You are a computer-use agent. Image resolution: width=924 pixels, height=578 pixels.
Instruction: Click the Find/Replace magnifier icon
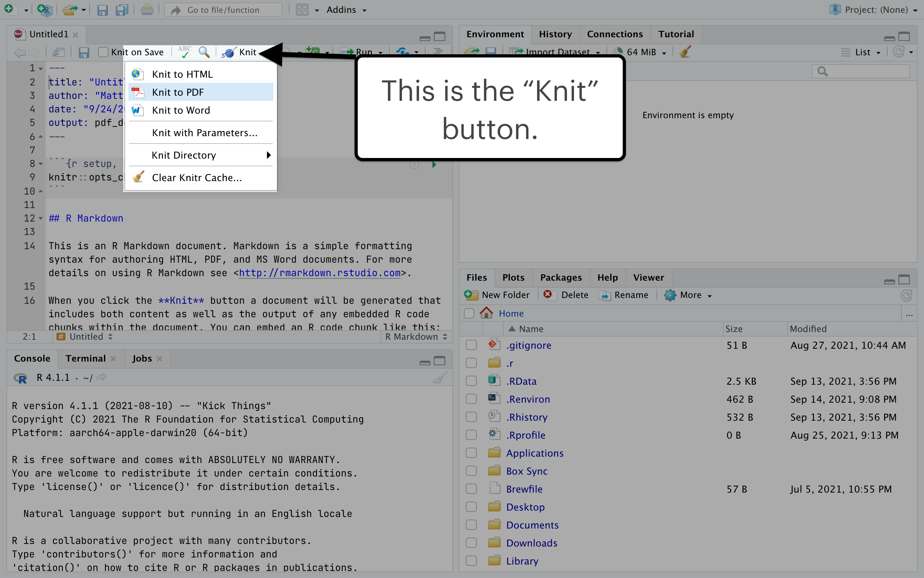tap(204, 52)
